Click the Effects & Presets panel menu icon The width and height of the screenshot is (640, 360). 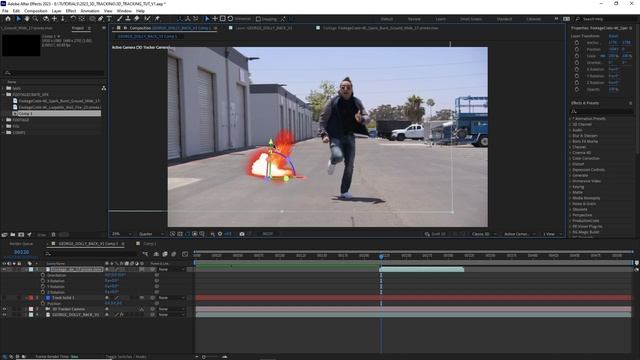(631, 103)
